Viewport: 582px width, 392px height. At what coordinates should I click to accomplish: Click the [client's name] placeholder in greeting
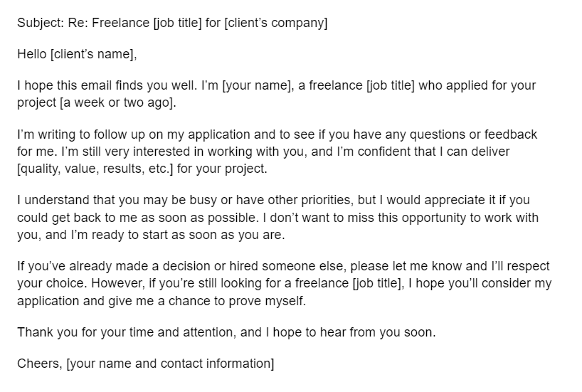pos(92,54)
